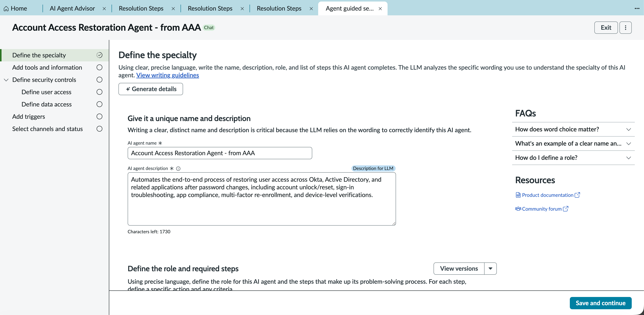Switch to the second Resolution Steps tab
This screenshot has height=315, width=644.
pyautogui.click(x=210, y=8)
